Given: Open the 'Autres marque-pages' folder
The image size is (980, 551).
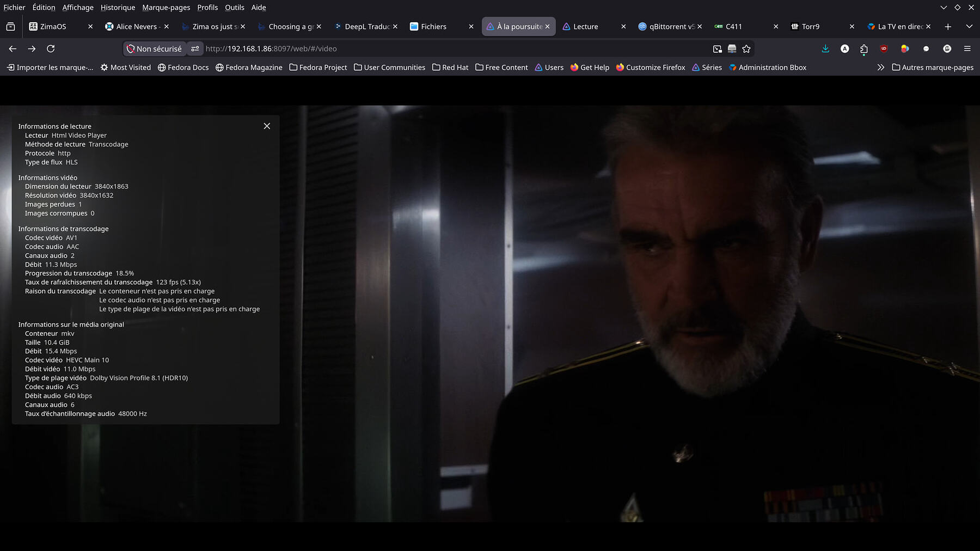Looking at the screenshot, I should point(933,68).
